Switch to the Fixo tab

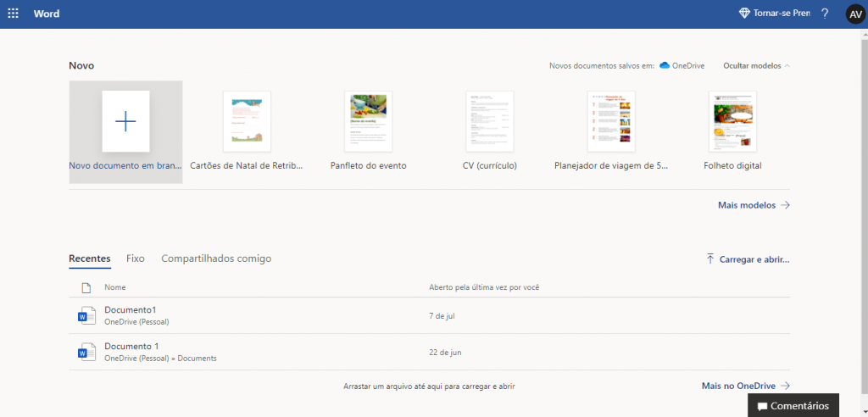click(x=135, y=259)
